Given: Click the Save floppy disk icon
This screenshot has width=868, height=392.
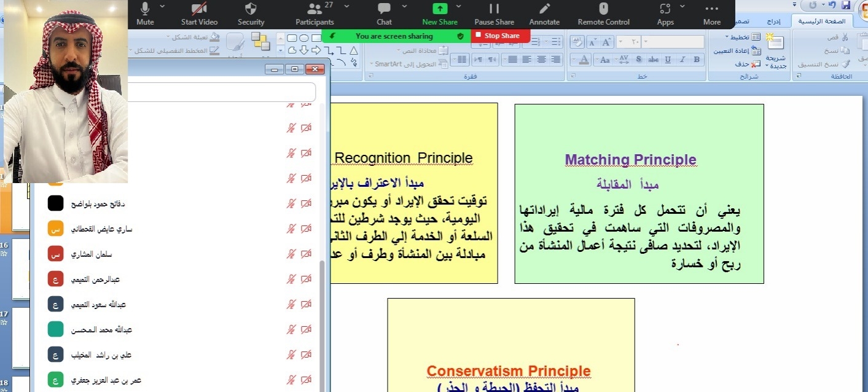Looking at the screenshot, I should tap(846, 6).
